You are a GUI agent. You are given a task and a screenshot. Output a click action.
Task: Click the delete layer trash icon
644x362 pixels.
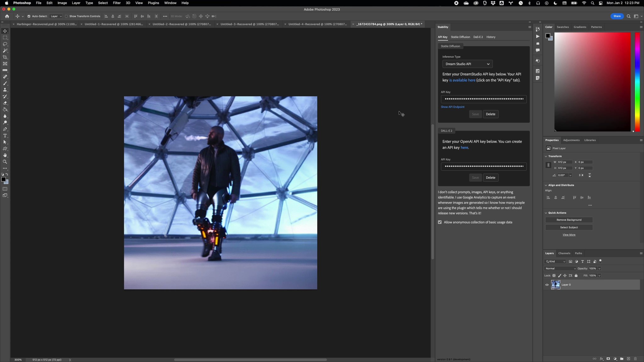click(x=635, y=359)
